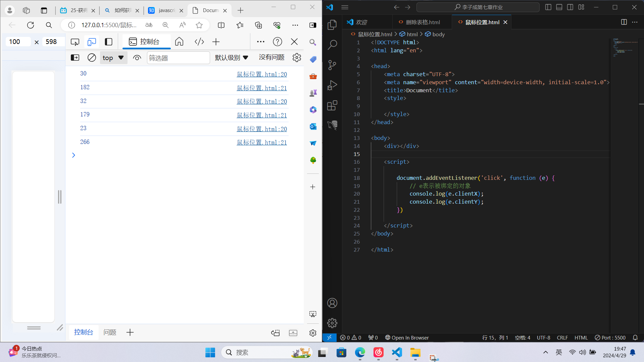Open Edge Collections icon

click(x=258, y=25)
